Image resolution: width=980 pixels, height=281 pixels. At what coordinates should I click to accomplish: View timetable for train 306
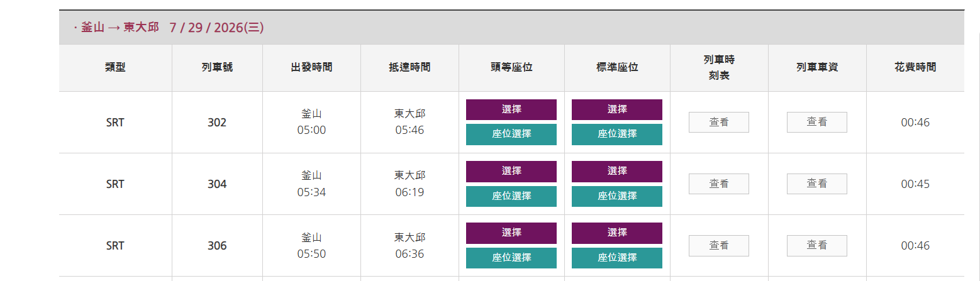tap(718, 245)
